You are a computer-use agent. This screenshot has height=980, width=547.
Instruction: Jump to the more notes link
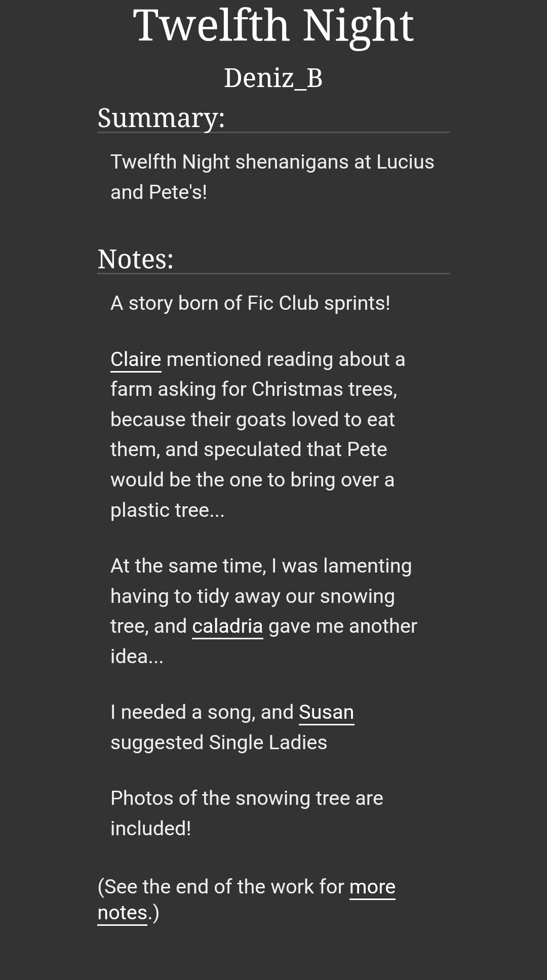(372, 887)
